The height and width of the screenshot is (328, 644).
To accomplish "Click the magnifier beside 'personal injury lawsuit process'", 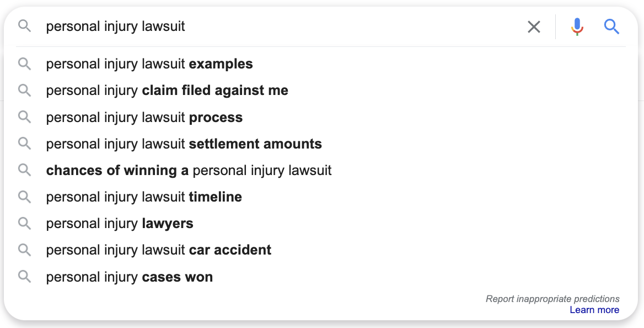I will [x=24, y=117].
